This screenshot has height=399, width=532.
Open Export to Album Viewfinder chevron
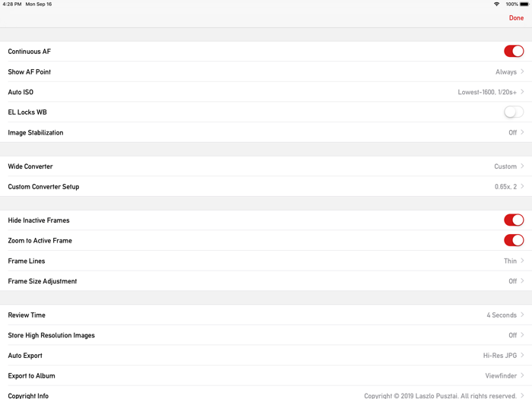522,375
